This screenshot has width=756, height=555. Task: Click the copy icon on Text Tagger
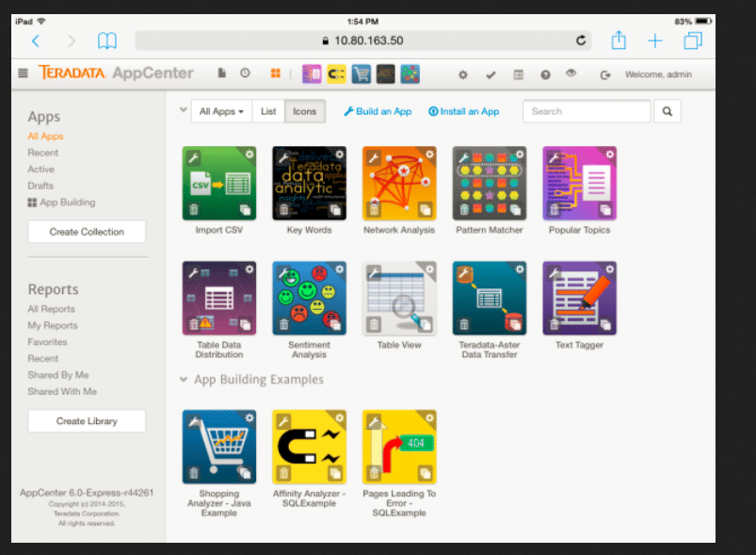[x=604, y=325]
